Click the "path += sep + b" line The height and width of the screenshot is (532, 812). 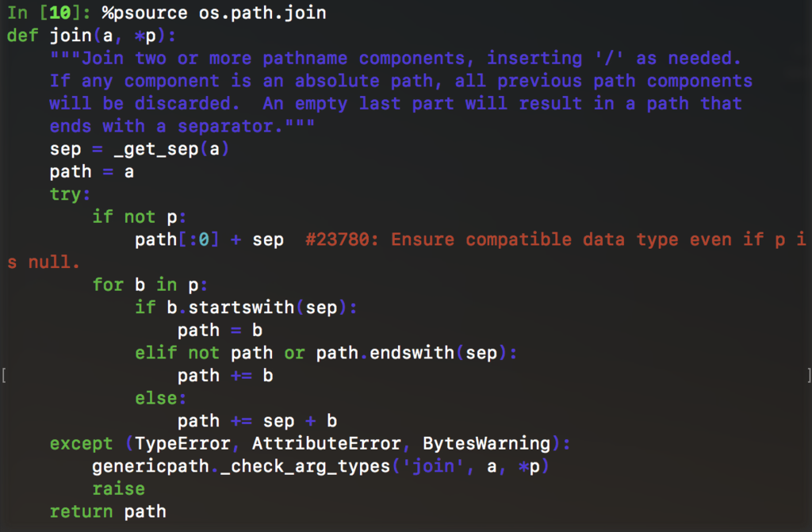[x=258, y=421]
